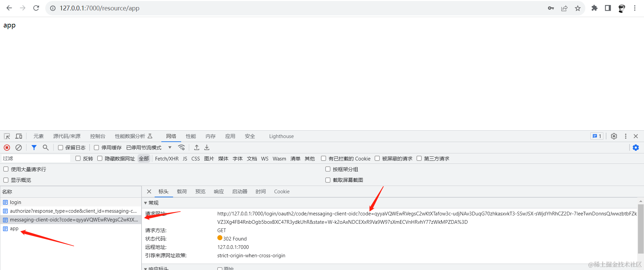Screen dimensions: 644x270
Task: Open network search magnifier
Action: pyautogui.click(x=46, y=147)
